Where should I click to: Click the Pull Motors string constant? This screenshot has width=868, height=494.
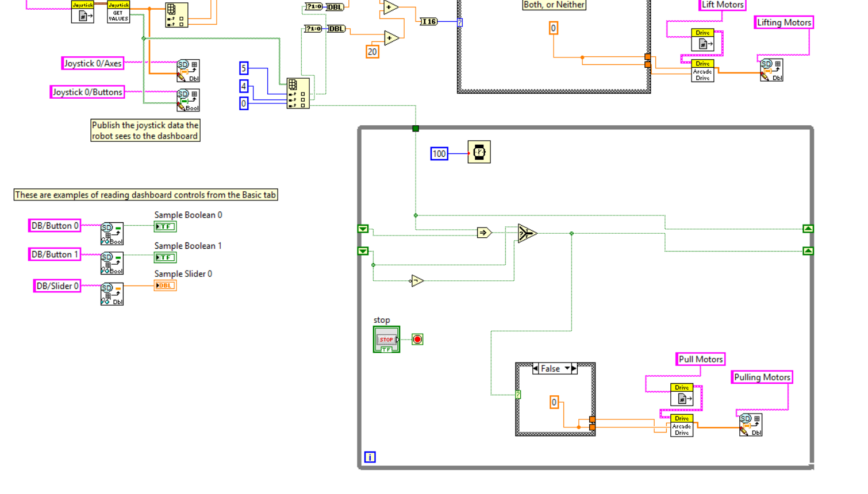(701, 359)
